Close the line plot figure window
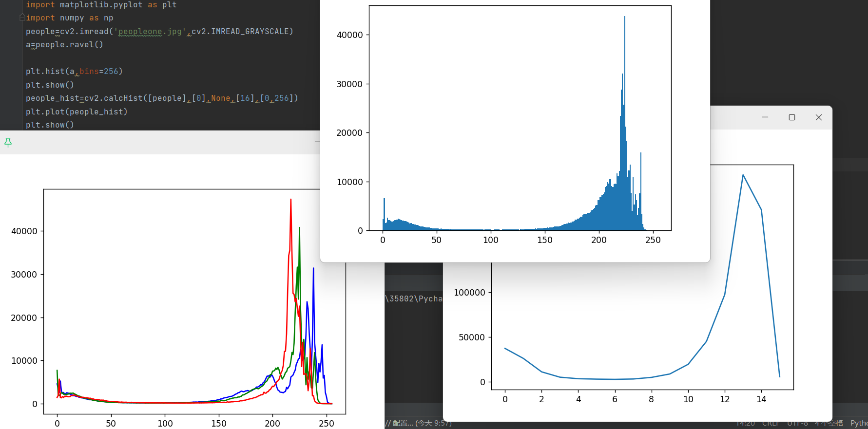The height and width of the screenshot is (429, 868). [819, 117]
